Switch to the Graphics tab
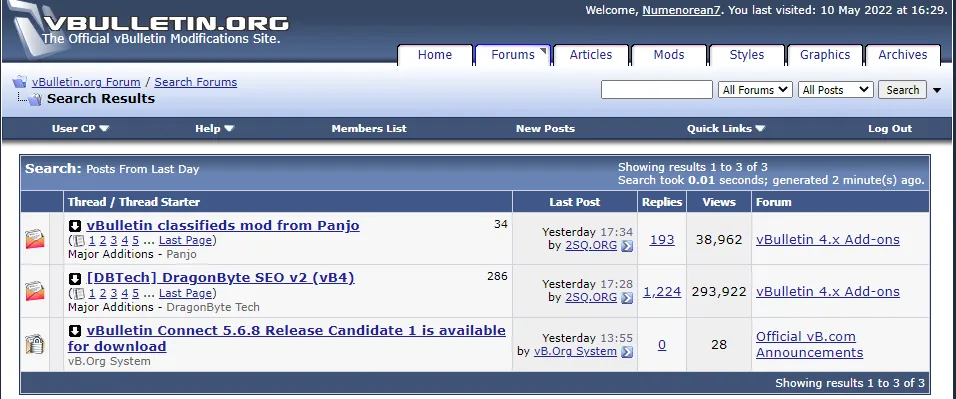The image size is (956, 399). pyautogui.click(x=825, y=55)
